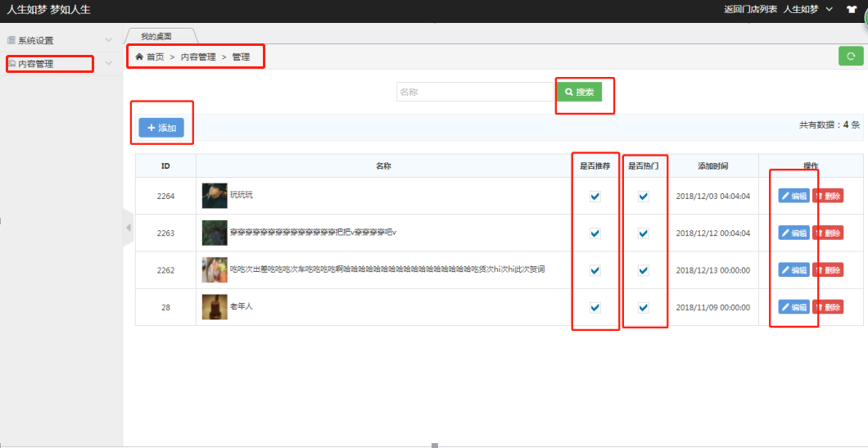Click the left sidebar collapse arrow handle

click(x=128, y=229)
